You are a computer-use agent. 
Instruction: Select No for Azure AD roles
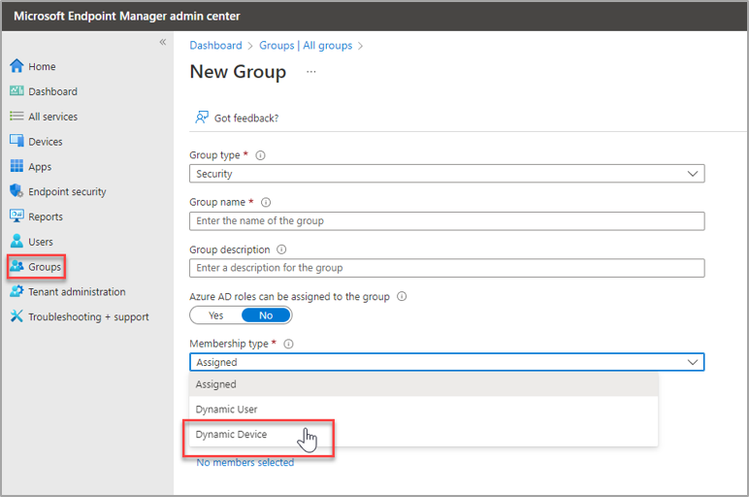click(x=266, y=315)
